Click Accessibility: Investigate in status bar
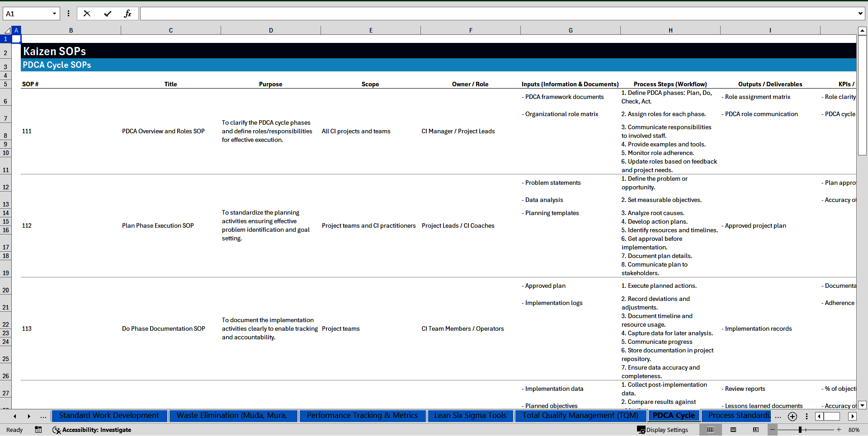Viewport: 868px width, 436px height. pyautogui.click(x=92, y=430)
